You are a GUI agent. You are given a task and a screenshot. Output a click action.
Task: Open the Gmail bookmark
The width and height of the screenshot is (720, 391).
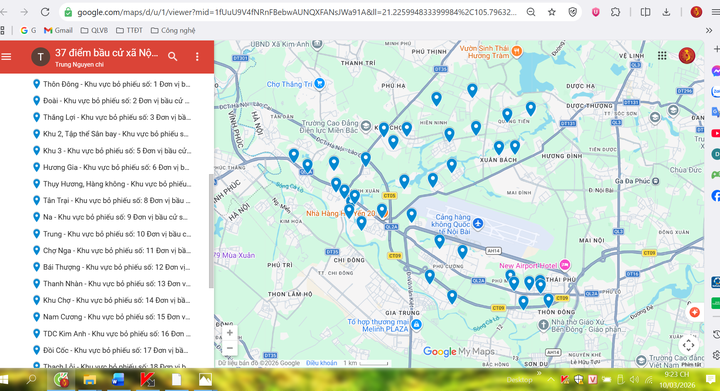coord(58,30)
